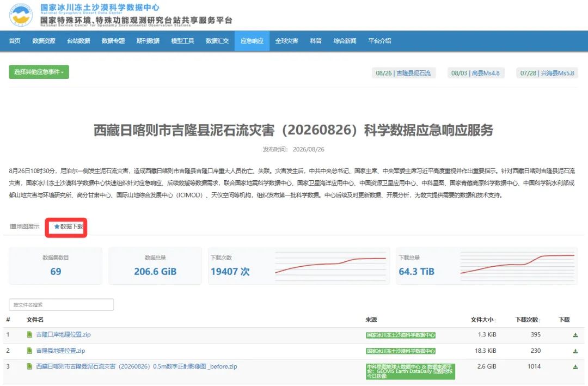Click file icon beside the 0.5m数字正射影像图 file

coord(29,366)
